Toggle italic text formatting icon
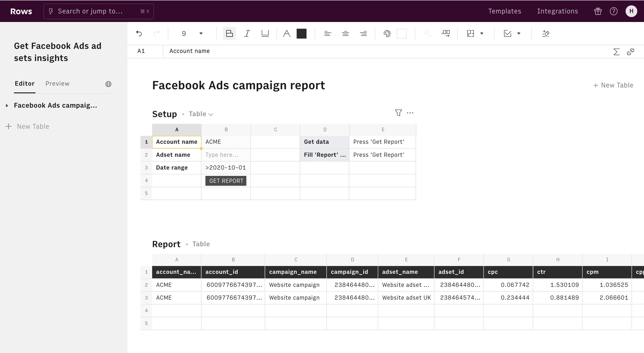Image resolution: width=644 pixels, height=353 pixels. pyautogui.click(x=247, y=33)
